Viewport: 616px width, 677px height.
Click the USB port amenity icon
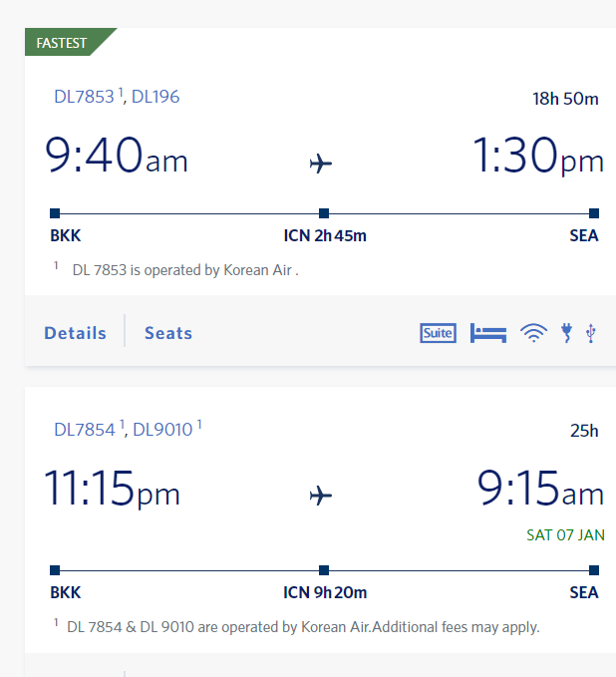(591, 333)
